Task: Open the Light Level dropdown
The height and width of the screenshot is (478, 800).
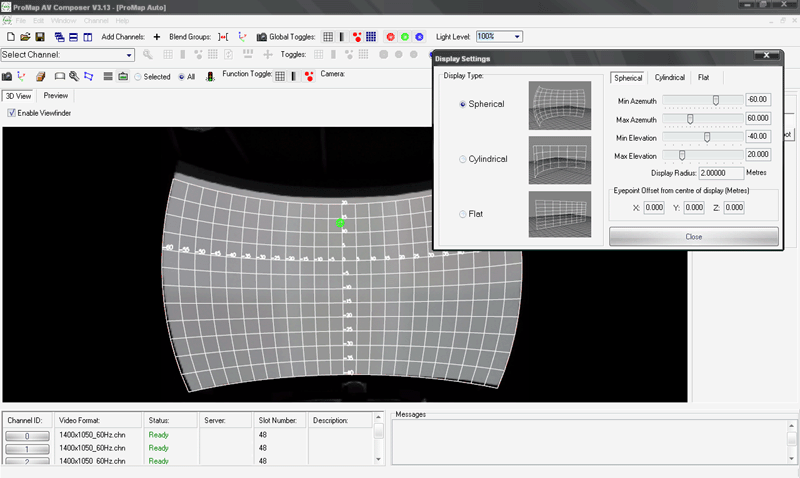Action: point(516,37)
